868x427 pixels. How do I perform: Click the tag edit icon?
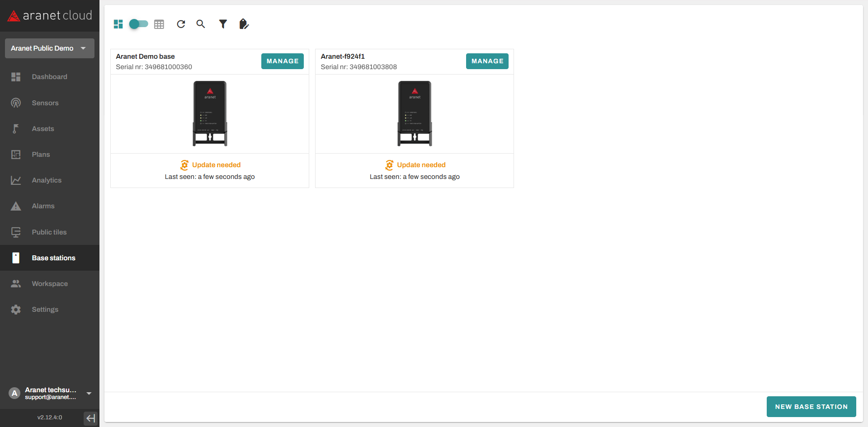point(244,24)
